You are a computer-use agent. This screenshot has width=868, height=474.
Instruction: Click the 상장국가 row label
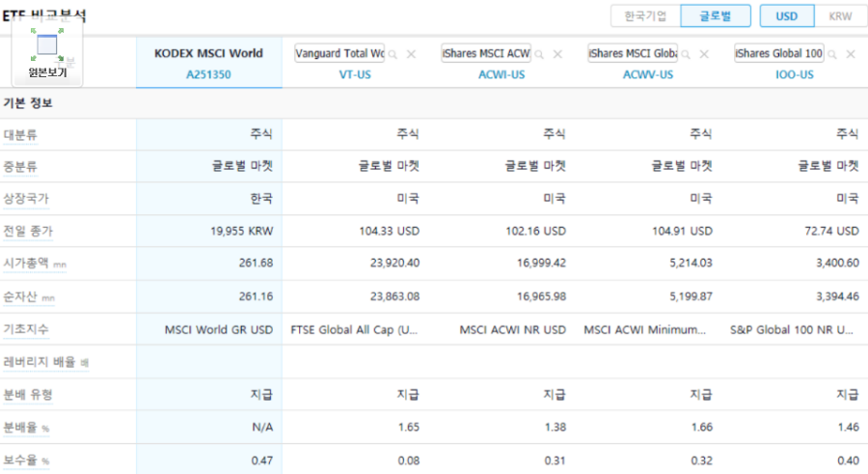(x=26, y=199)
